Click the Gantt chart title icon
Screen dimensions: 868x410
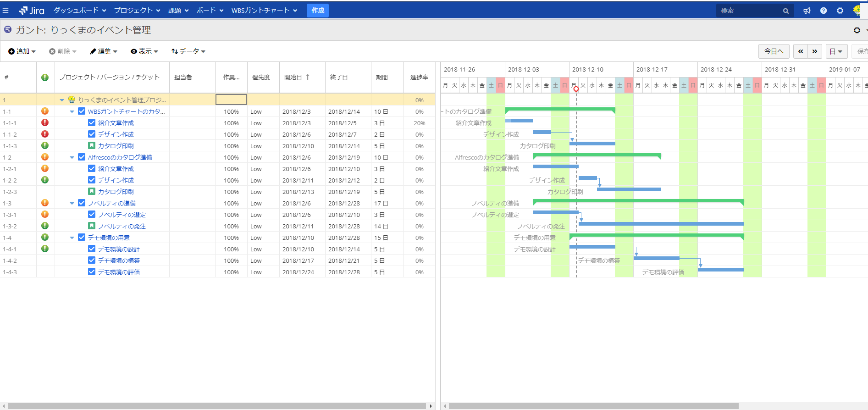pyautogui.click(x=8, y=30)
